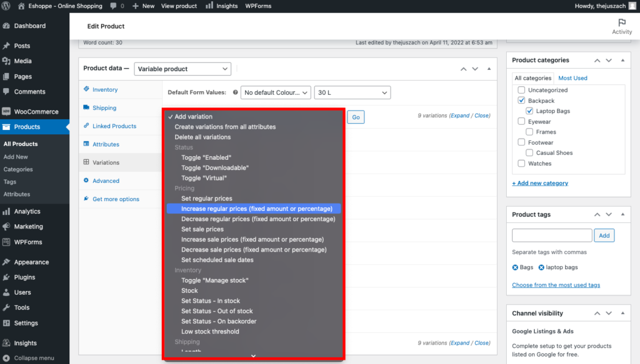Click the Collapse menu arrow icon
Screen dimensions: 640x364
click(x=6, y=358)
